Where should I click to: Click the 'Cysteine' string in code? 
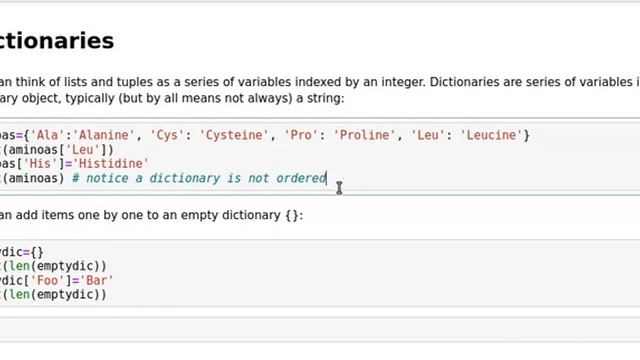tap(233, 135)
